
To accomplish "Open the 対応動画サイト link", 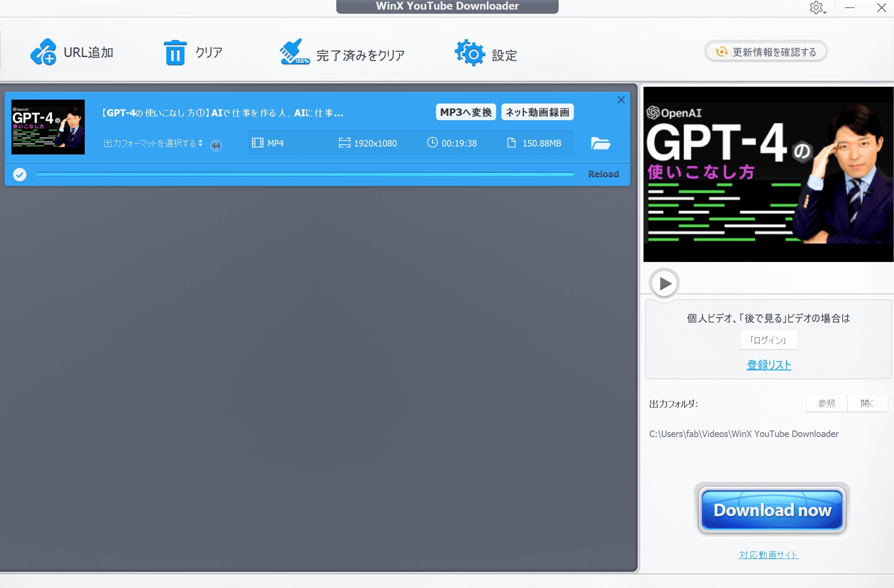I will (x=768, y=555).
